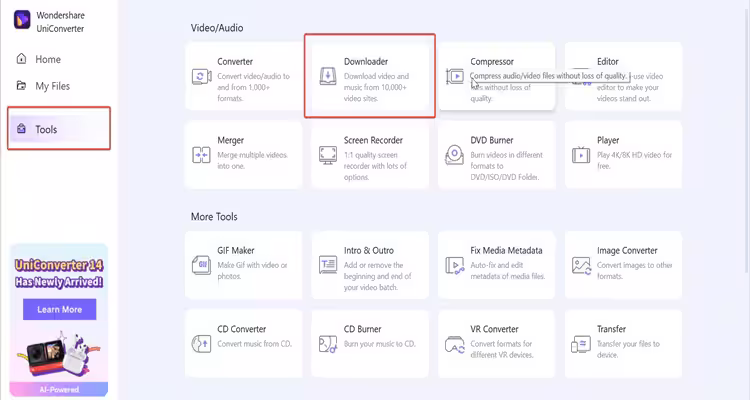This screenshot has height=400, width=750.
Task: Click "Merge multiple videos into one" description
Action: (x=253, y=160)
